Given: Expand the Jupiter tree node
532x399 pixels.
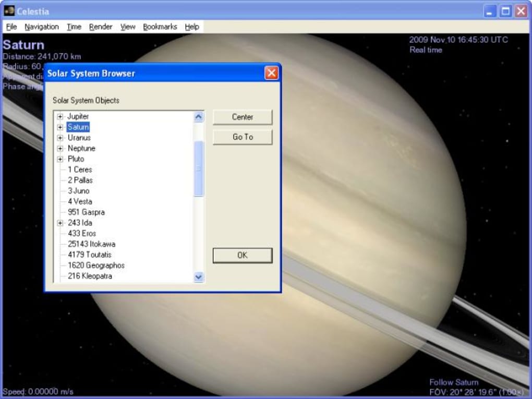Looking at the screenshot, I should point(60,117).
